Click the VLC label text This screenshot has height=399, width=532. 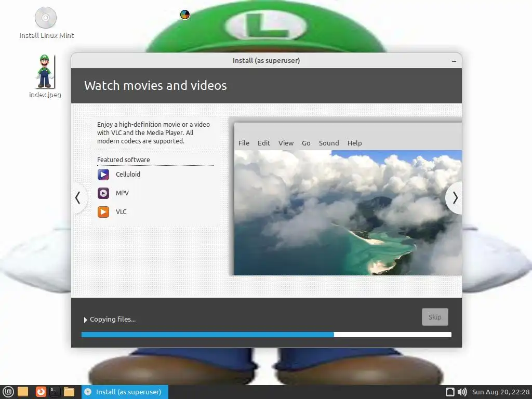tap(121, 212)
